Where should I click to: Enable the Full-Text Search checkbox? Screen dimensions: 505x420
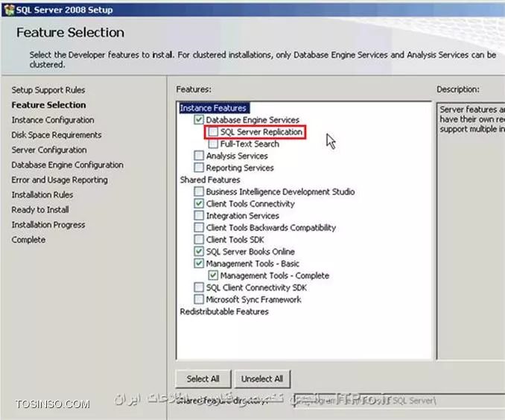(213, 144)
